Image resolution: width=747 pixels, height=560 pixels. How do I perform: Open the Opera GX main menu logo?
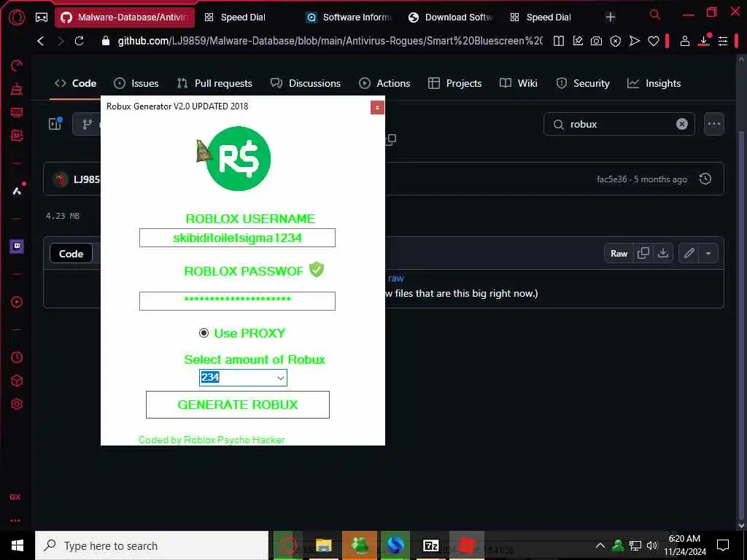[17, 17]
